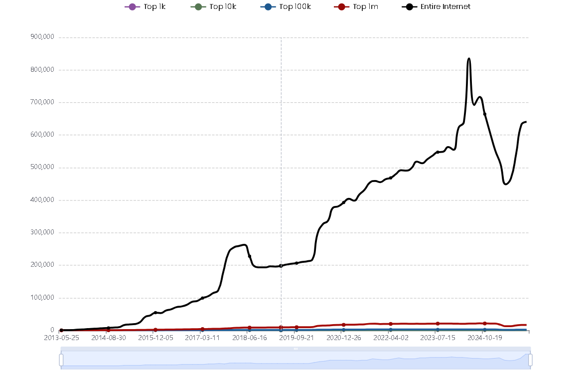Click red Top 1m point at 2015-12-05

coord(155,330)
